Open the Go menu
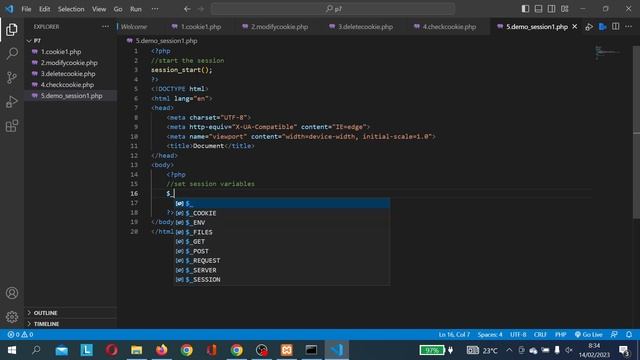 pyautogui.click(x=118, y=9)
